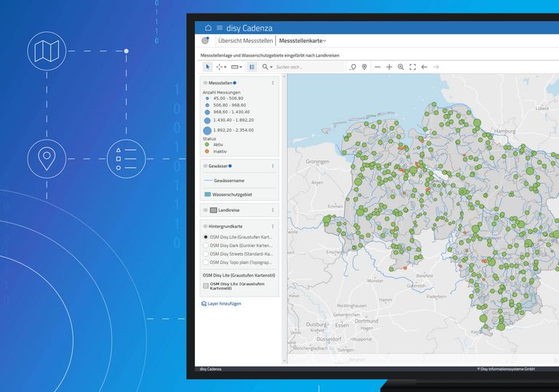Viewport: 559px width, 392px height.
Task: Click the zoom out minus icon
Action: click(x=377, y=67)
